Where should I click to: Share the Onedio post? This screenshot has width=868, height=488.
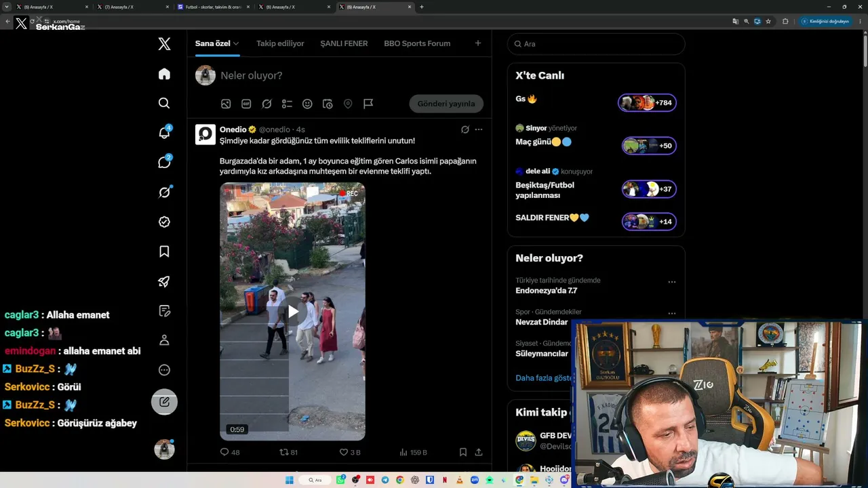coord(479,452)
